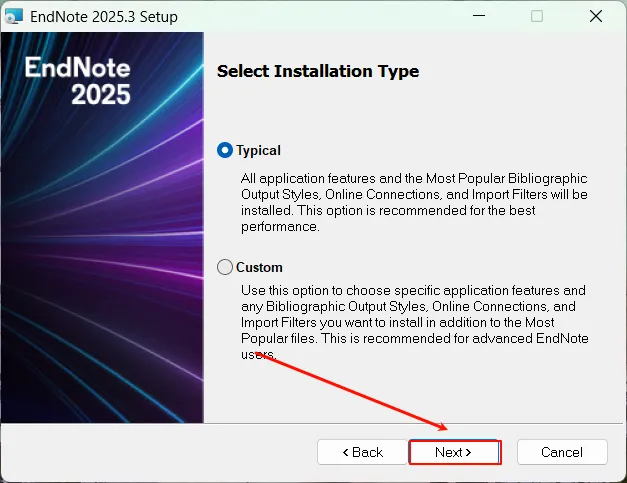Click the 'Select Installation Type' heading
This screenshot has width=627, height=483.
coord(318,71)
